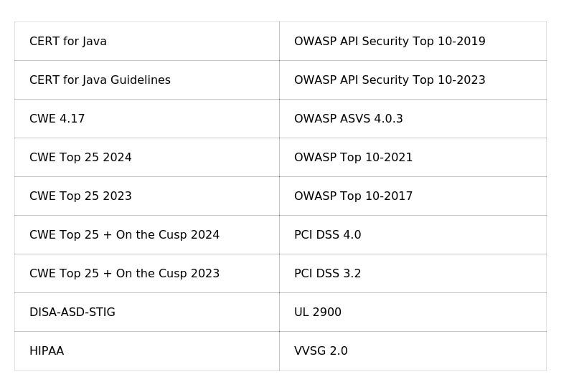Pick OWASP Top 10-2021
This screenshot has height=392, width=574.
coord(353,158)
